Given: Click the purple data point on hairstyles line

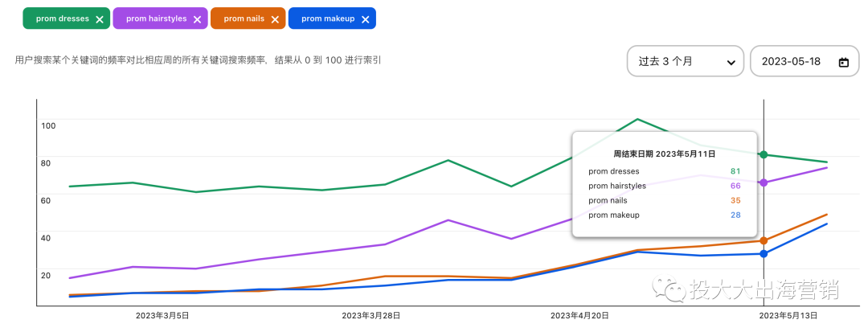Looking at the screenshot, I should (x=764, y=182).
